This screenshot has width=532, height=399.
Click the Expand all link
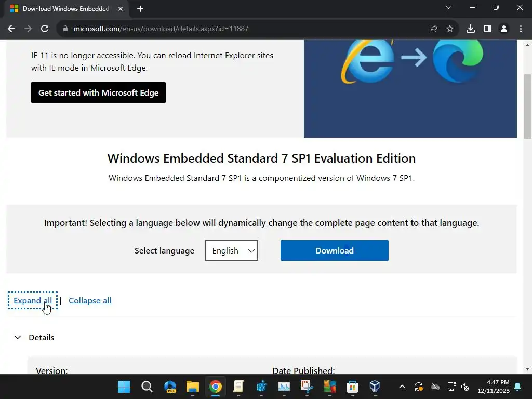pyautogui.click(x=33, y=301)
